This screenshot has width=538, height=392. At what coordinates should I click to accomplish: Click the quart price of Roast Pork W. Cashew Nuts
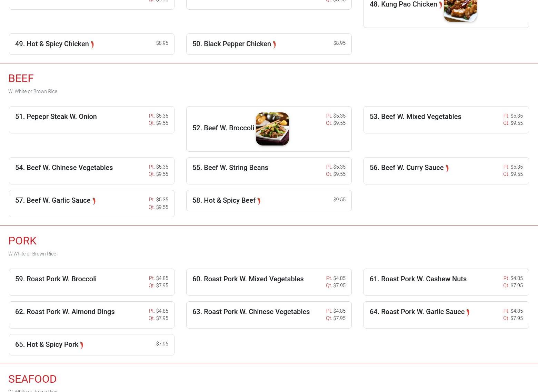coord(513,285)
